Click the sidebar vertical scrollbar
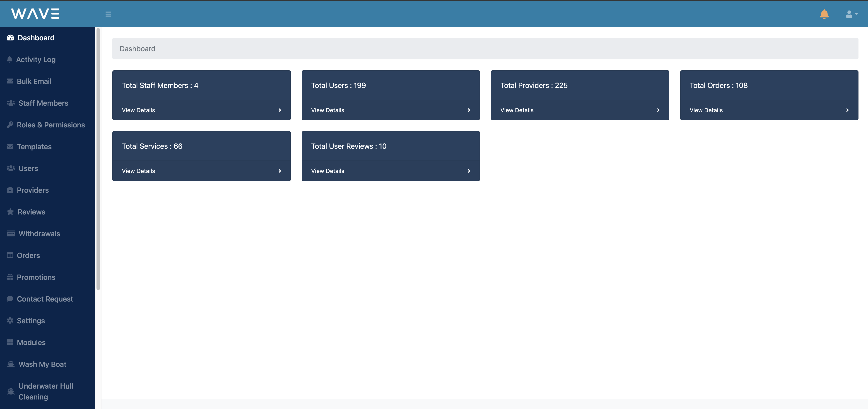Screen dimensions: 868x409 pos(98,159)
